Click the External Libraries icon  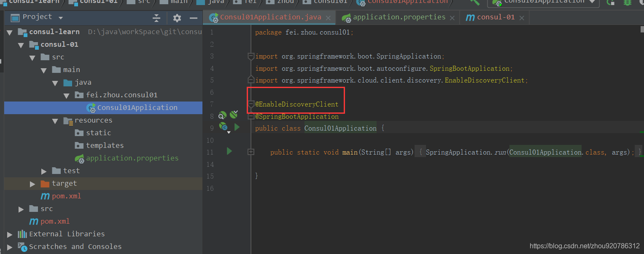(22, 234)
